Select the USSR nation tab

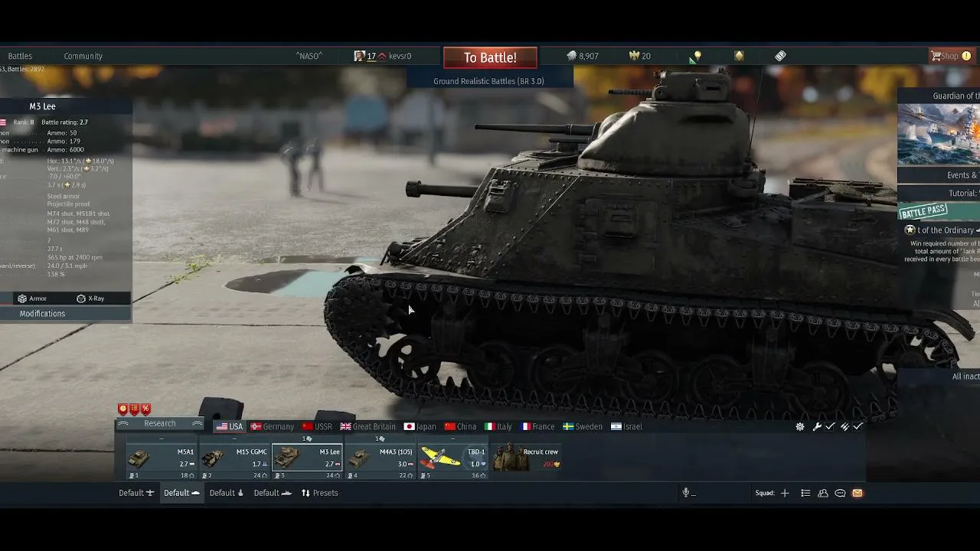317,426
